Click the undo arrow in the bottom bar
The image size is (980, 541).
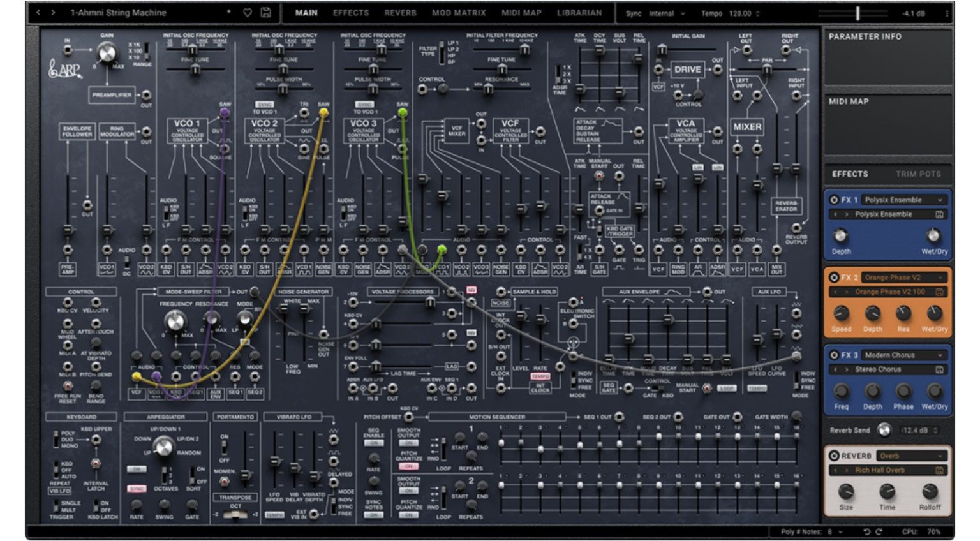[866, 531]
